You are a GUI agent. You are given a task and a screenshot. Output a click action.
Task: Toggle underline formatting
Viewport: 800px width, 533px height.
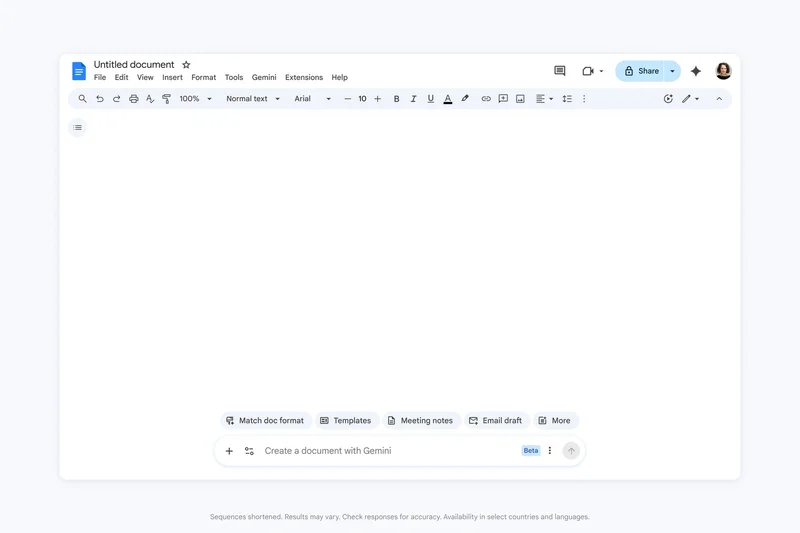pyautogui.click(x=431, y=99)
